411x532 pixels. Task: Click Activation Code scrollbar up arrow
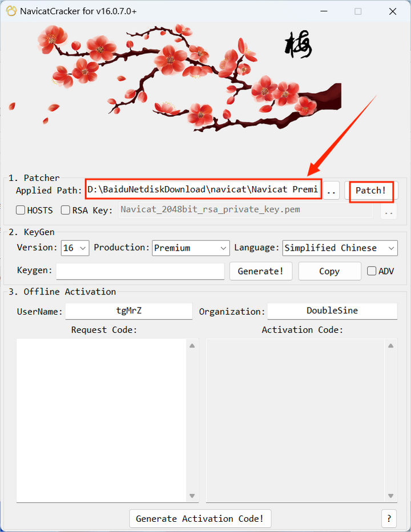(x=390, y=346)
